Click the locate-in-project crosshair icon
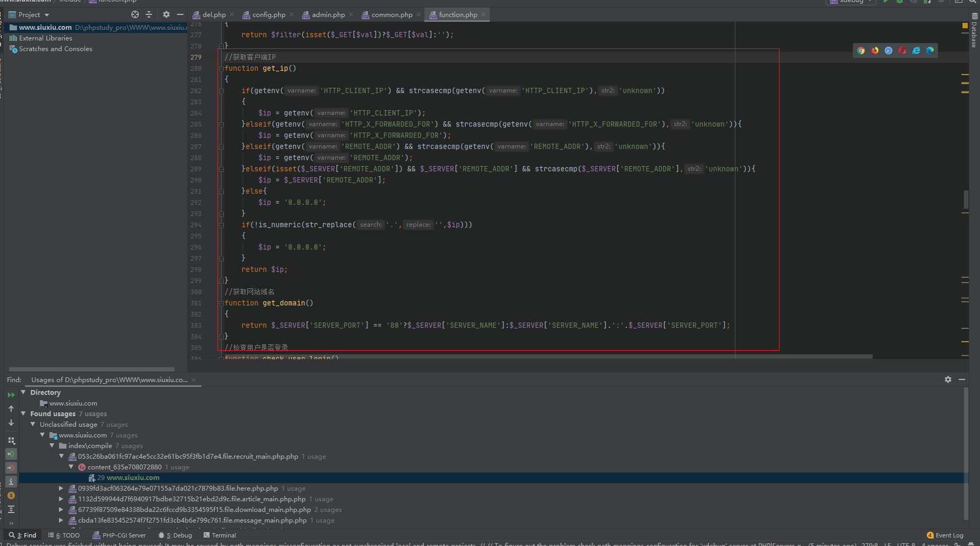Viewport: 980px width, 546px height. tap(135, 15)
